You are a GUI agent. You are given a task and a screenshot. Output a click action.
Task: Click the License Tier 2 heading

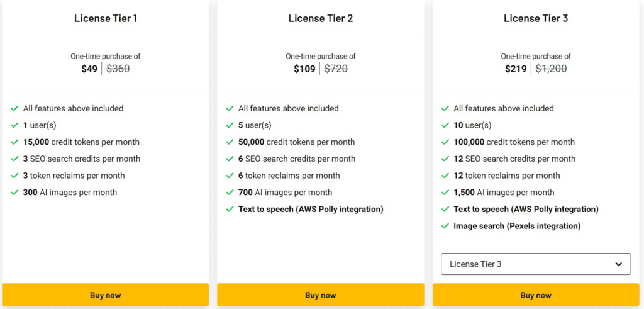(x=321, y=18)
